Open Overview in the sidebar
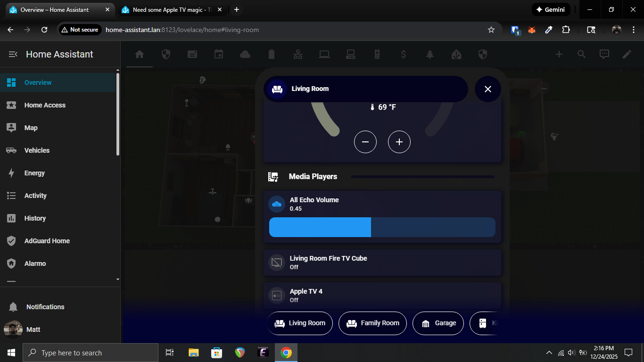Image resolution: width=644 pixels, height=362 pixels. coord(58,82)
